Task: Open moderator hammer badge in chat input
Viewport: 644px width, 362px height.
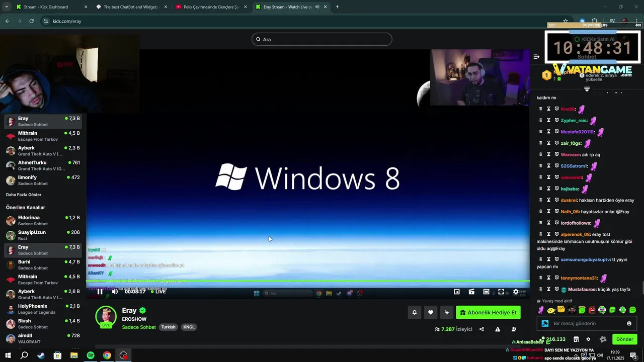Action: coord(544,323)
